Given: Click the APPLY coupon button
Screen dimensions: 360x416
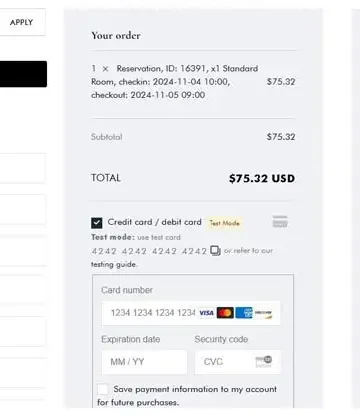Looking at the screenshot, I should coord(21,22).
